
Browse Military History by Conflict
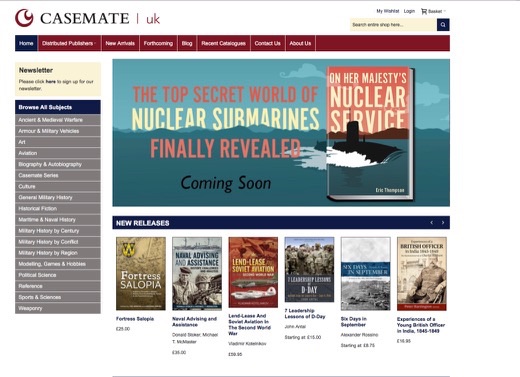(58, 242)
